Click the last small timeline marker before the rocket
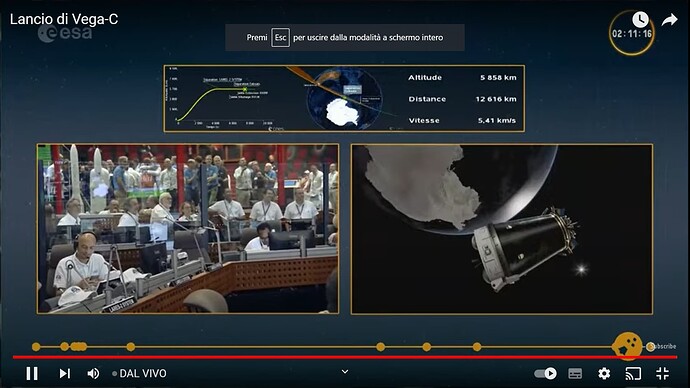 pyautogui.click(x=477, y=347)
